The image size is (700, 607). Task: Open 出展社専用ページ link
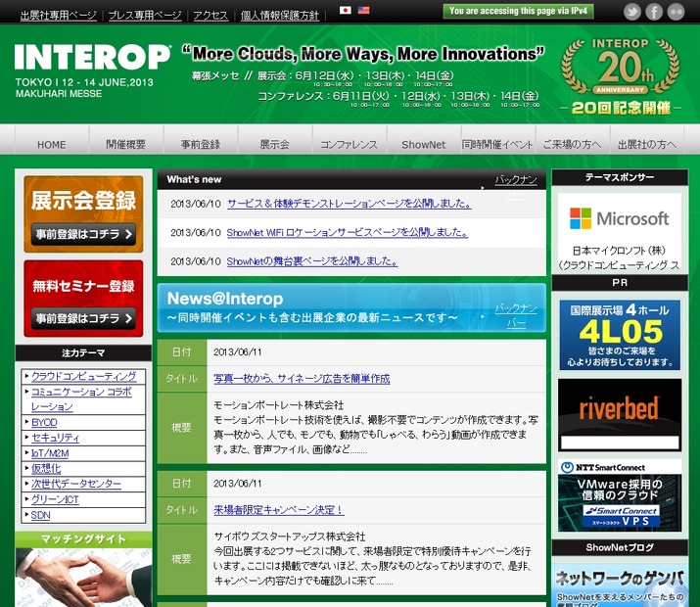click(59, 16)
